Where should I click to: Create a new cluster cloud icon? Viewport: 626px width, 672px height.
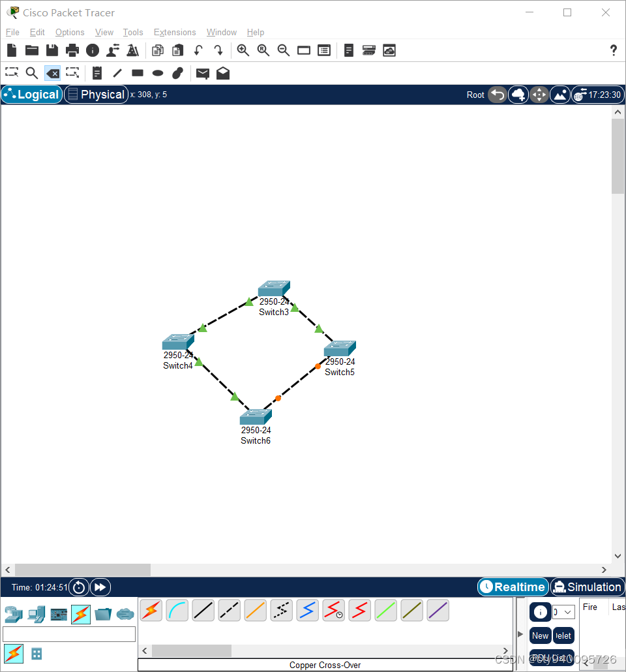click(518, 95)
